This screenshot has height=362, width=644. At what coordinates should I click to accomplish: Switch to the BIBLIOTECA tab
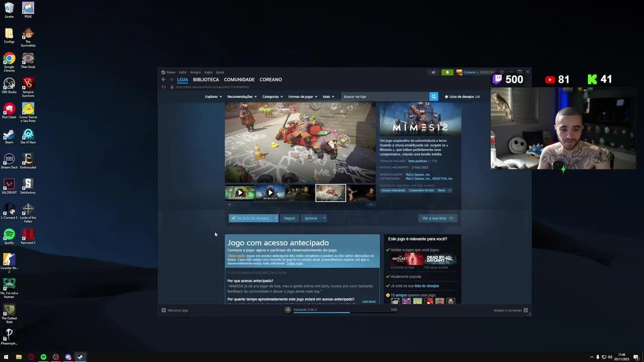pos(206,79)
